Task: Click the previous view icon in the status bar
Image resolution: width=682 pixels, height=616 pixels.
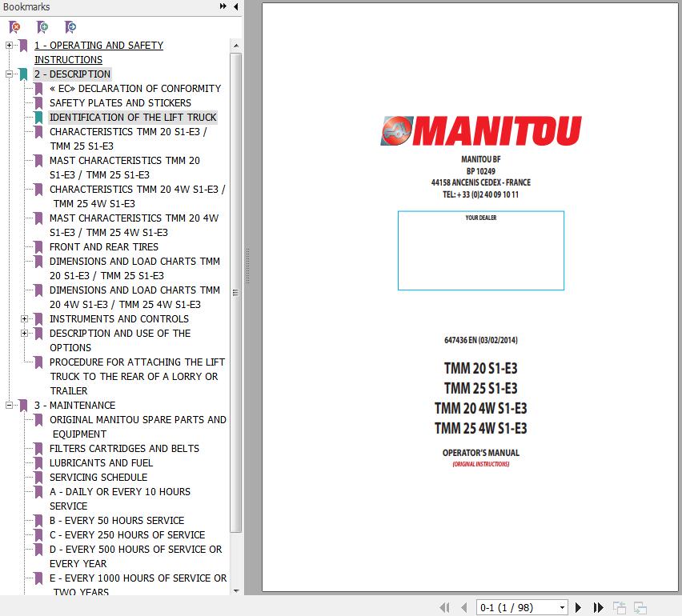Action: coord(620,607)
